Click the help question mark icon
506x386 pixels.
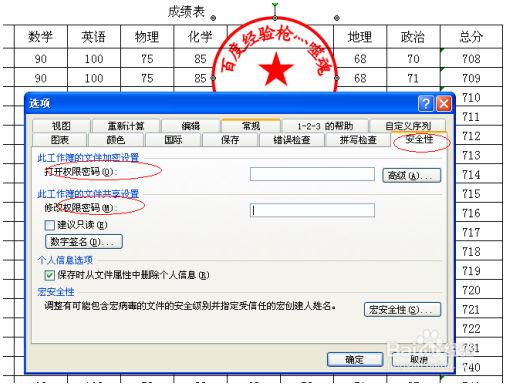point(426,103)
